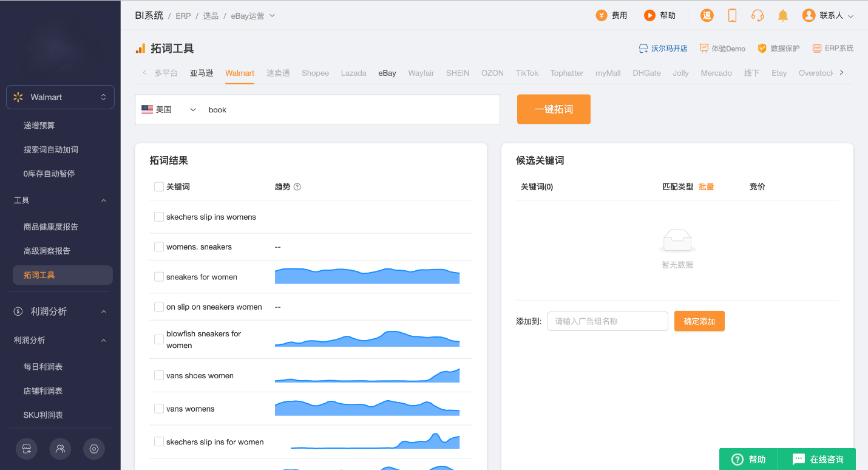868x470 pixels.
Task: Click the 一键拓词 button
Action: (553, 109)
